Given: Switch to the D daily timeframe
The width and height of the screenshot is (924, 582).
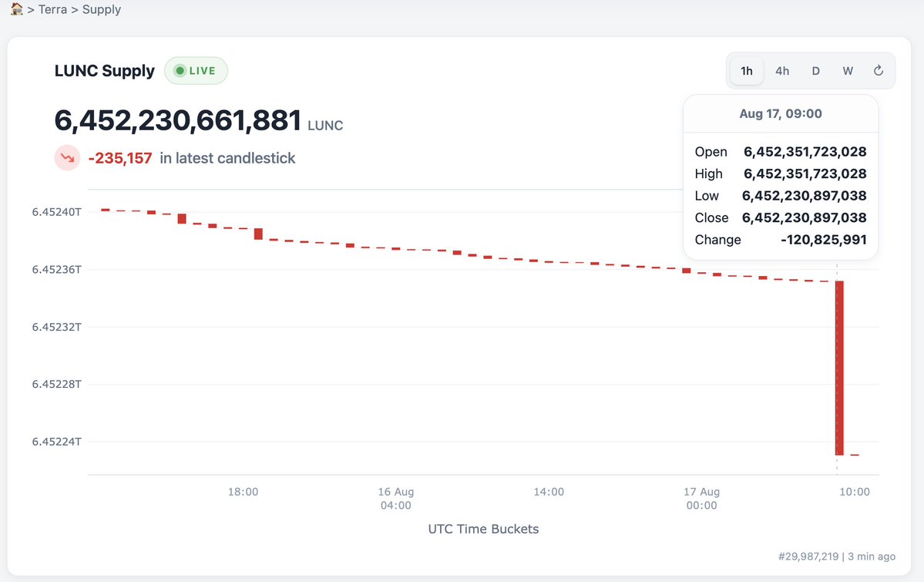Looking at the screenshot, I should tap(815, 71).
